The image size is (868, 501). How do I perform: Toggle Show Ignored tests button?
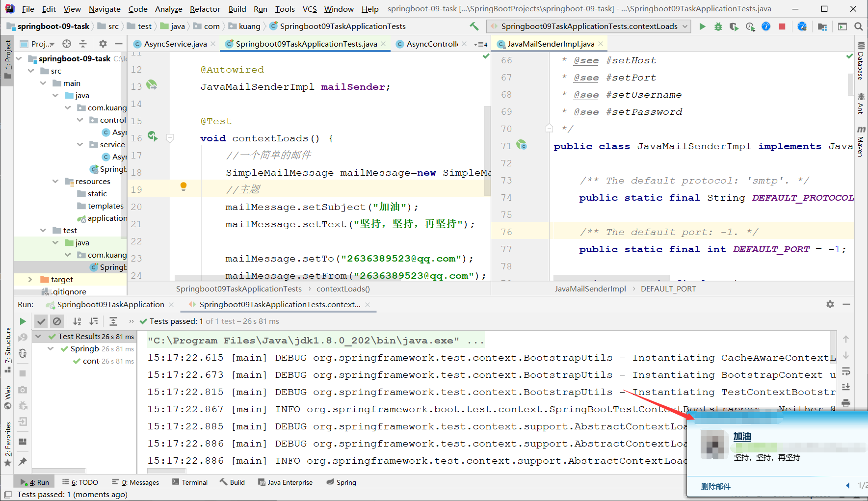tap(57, 321)
